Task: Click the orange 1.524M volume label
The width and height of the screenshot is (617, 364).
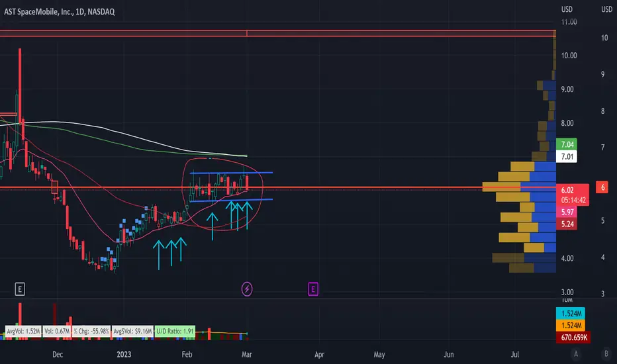Action: pyautogui.click(x=571, y=325)
